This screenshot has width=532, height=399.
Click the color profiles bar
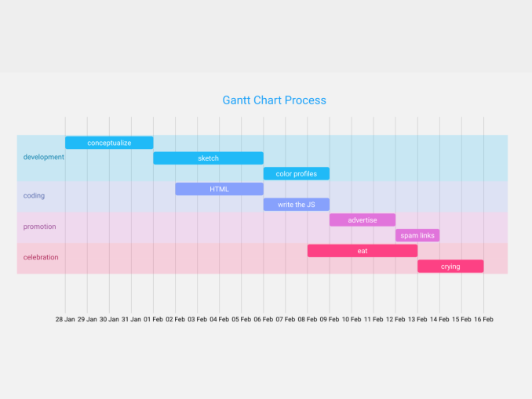click(296, 174)
